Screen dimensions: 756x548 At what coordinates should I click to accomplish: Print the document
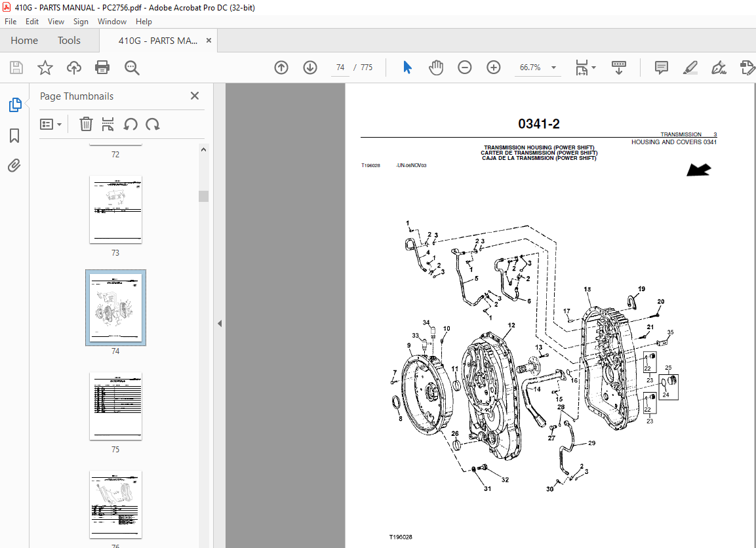[x=102, y=68]
